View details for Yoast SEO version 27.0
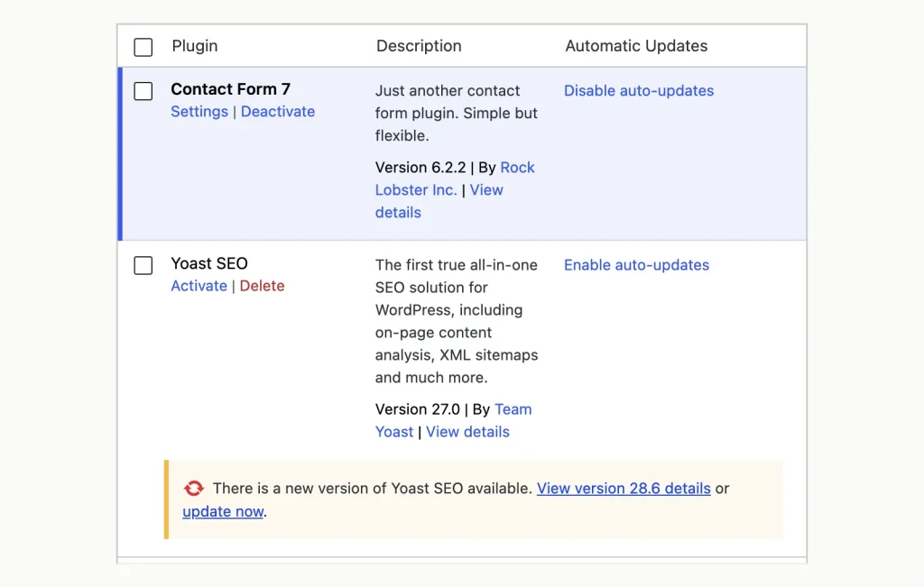Image resolution: width=924 pixels, height=587 pixels. click(x=467, y=432)
